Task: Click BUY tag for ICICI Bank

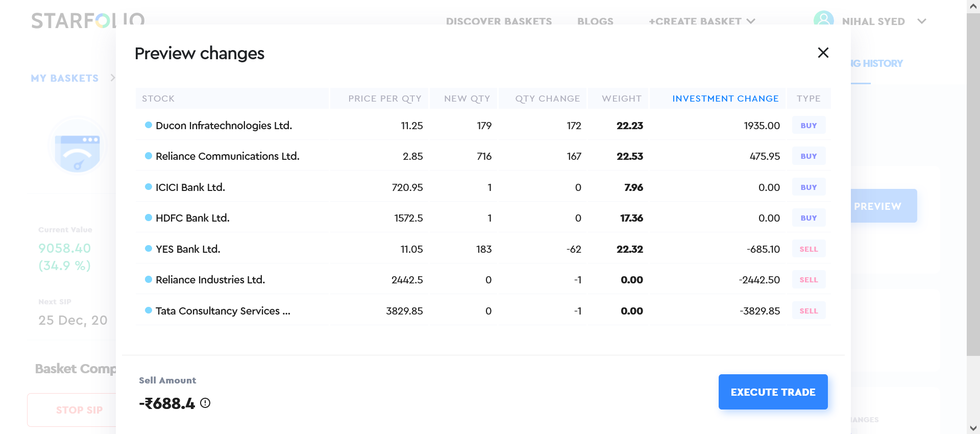Action: (808, 187)
